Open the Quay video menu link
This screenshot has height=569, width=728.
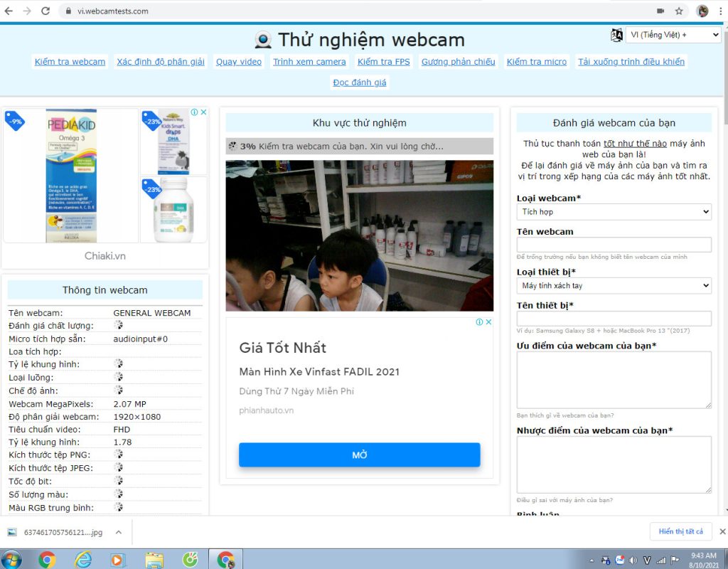click(x=239, y=62)
